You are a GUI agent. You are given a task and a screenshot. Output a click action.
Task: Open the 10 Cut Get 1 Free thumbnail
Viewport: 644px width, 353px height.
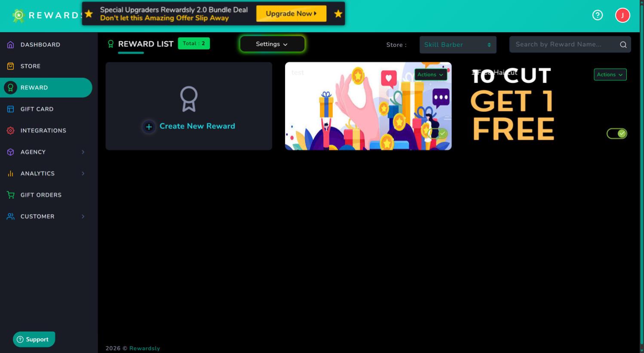coord(548,106)
